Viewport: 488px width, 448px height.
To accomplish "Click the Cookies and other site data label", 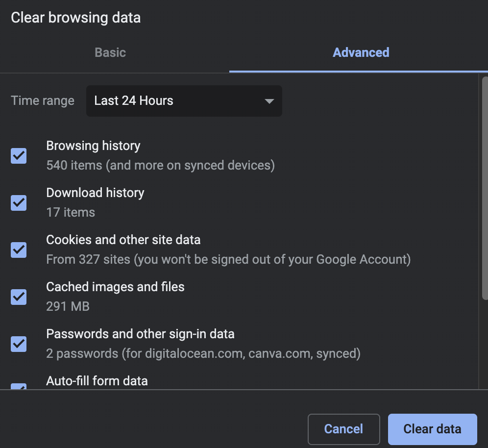I will click(x=123, y=240).
